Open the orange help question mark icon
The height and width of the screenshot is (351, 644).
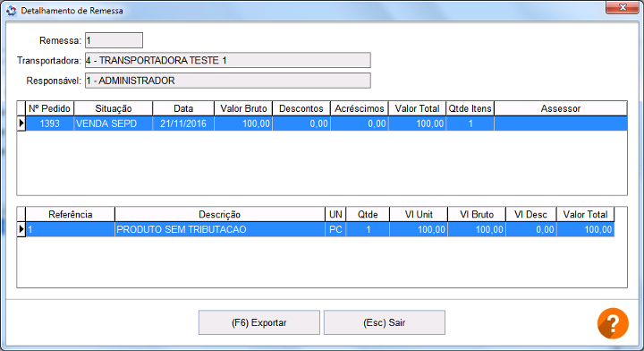pos(613,323)
